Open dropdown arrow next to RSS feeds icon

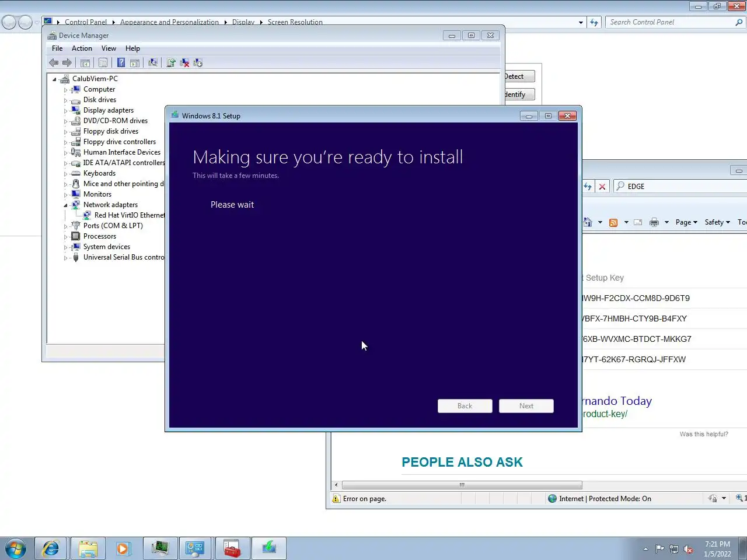[626, 222]
